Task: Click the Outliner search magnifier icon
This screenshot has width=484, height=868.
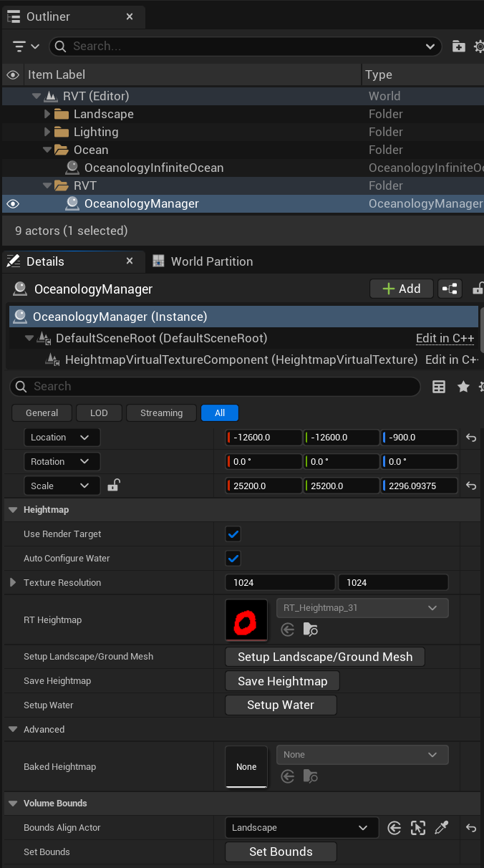Action: pyautogui.click(x=62, y=47)
